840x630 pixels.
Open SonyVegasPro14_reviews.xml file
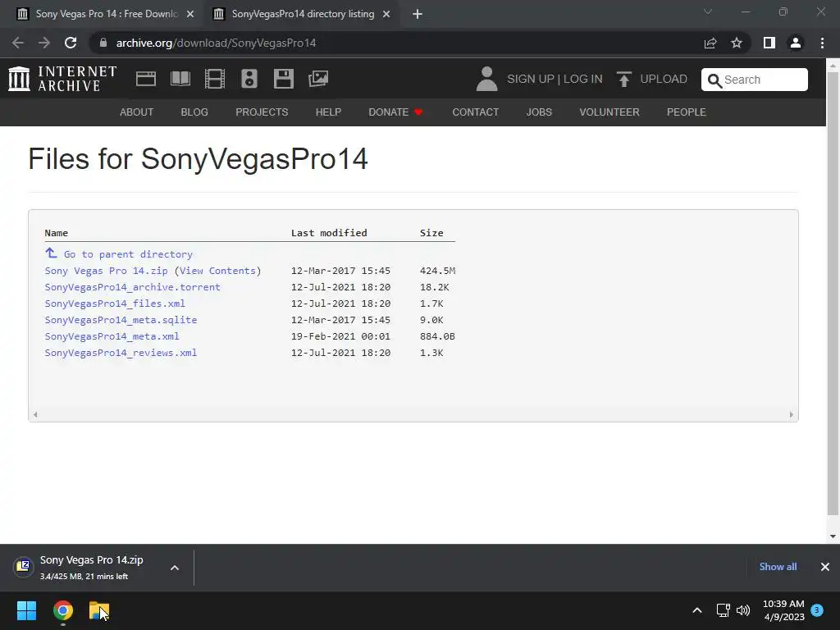121,353
